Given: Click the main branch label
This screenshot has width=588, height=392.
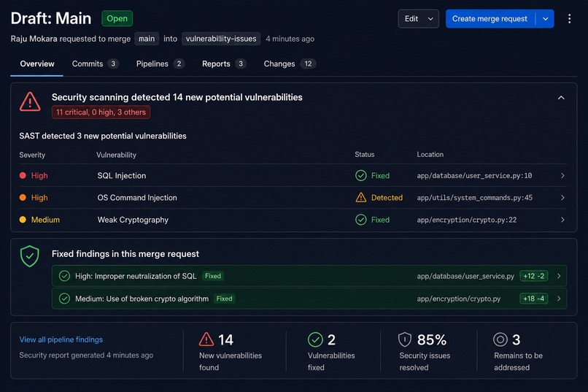Looking at the screenshot, I should [147, 39].
